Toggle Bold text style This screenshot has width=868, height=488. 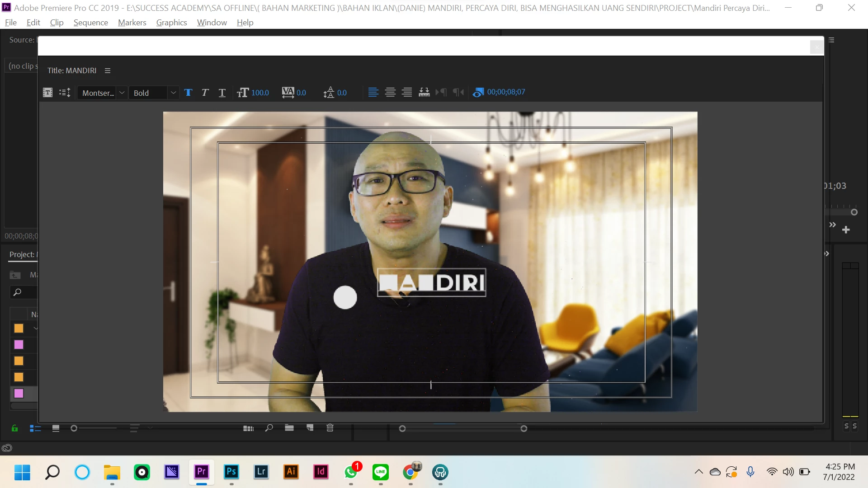pyautogui.click(x=189, y=93)
